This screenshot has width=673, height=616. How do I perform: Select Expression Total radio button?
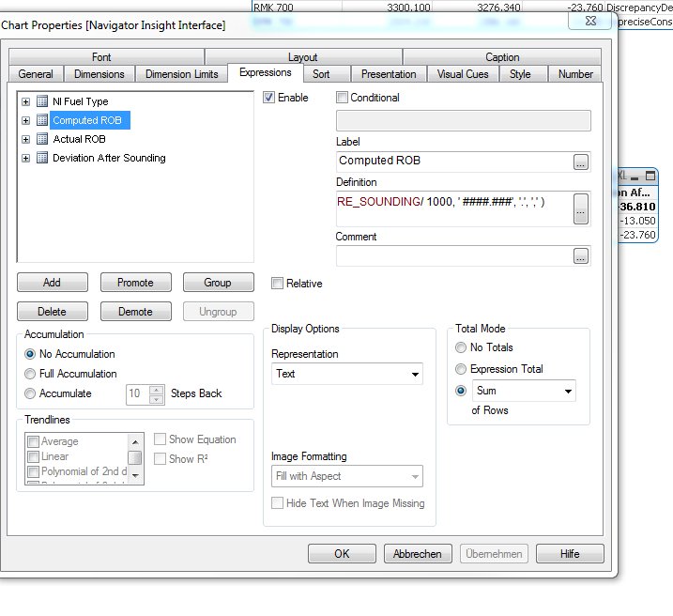[x=461, y=369]
